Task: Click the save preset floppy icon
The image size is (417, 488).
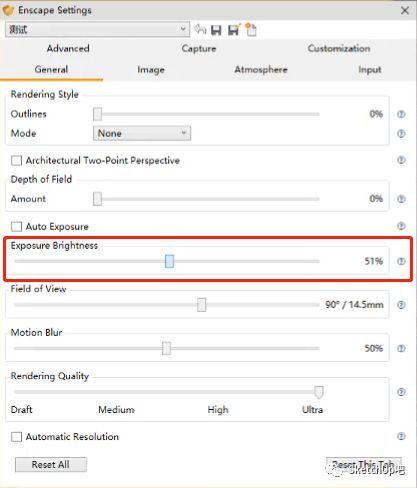Action: pyautogui.click(x=216, y=30)
